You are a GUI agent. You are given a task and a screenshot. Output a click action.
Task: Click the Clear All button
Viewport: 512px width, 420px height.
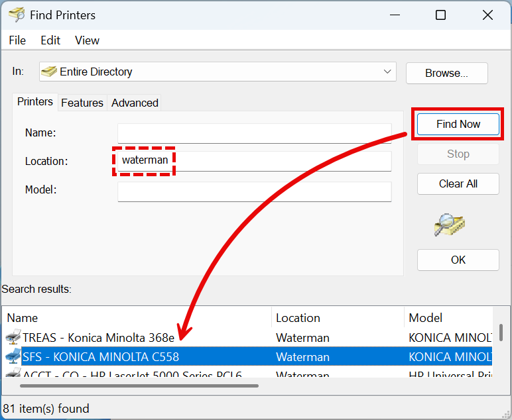tap(458, 184)
